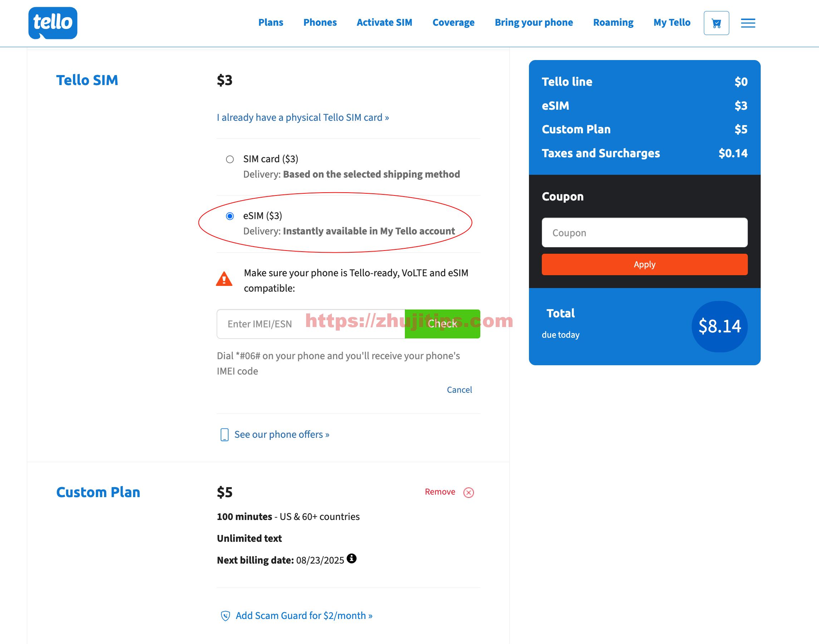819x644 pixels.
Task: Open the hamburger menu icon
Action: pyautogui.click(x=748, y=23)
